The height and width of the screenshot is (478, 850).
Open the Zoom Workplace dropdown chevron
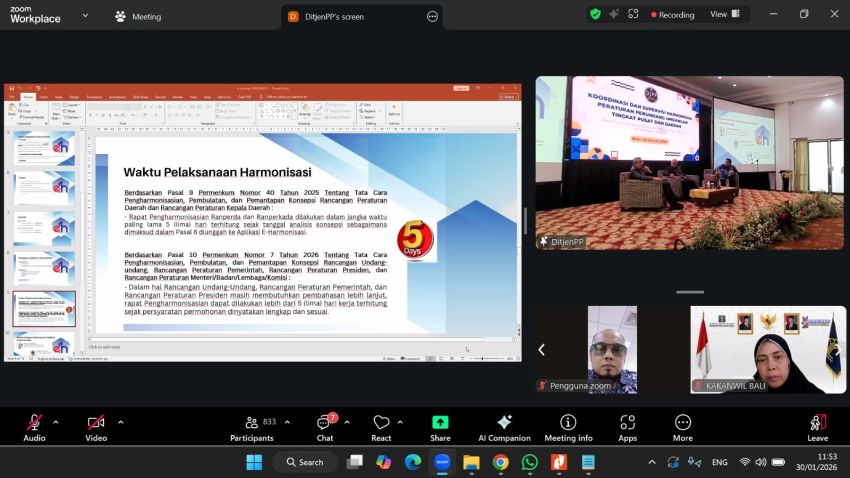pos(85,16)
